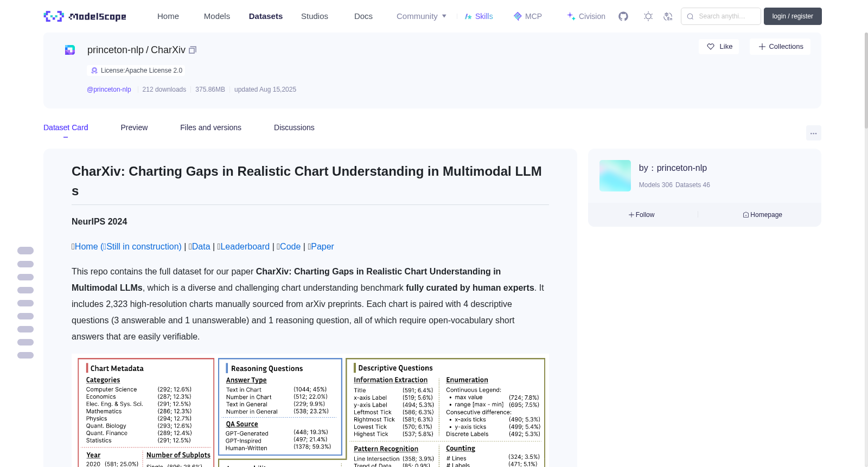Viewport: 868px width, 467px height.
Task: Like the CharXiv dataset
Action: pyautogui.click(x=719, y=47)
